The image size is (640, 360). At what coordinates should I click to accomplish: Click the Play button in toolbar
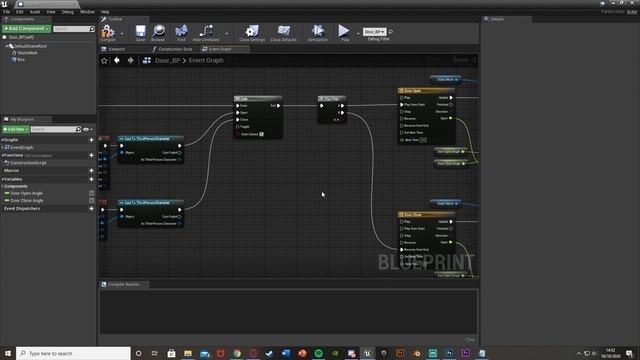(344, 33)
